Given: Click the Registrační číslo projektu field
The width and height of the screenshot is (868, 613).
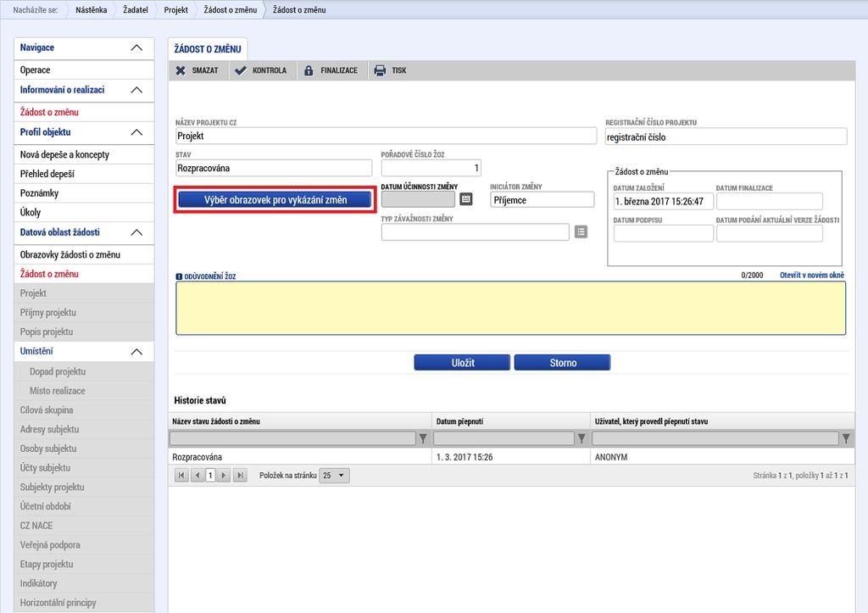Looking at the screenshot, I should click(x=726, y=137).
